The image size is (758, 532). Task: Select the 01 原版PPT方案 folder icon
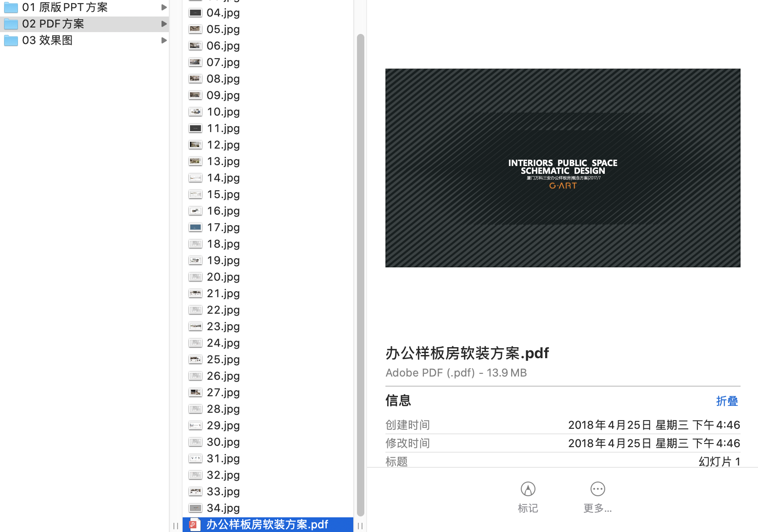[x=11, y=7]
